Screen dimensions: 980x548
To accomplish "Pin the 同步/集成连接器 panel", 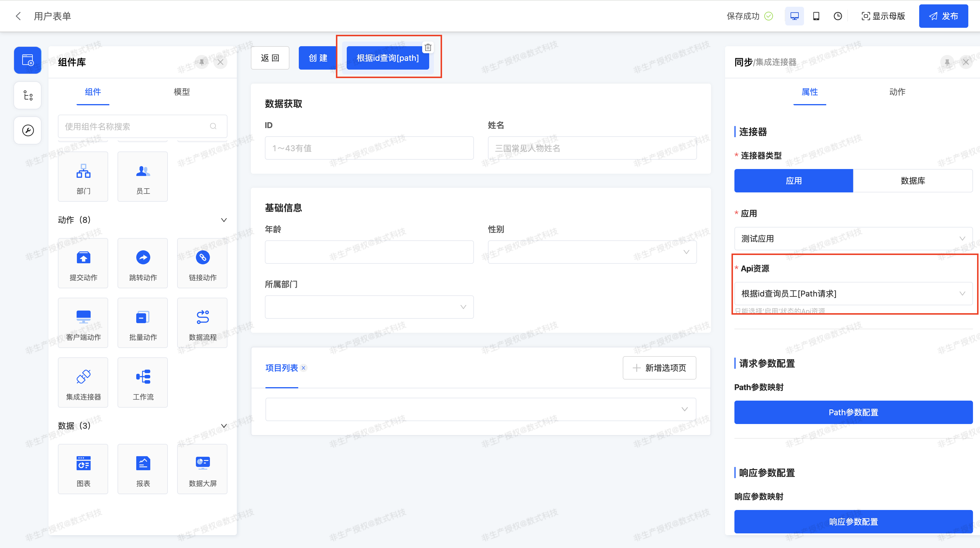I will coord(947,62).
